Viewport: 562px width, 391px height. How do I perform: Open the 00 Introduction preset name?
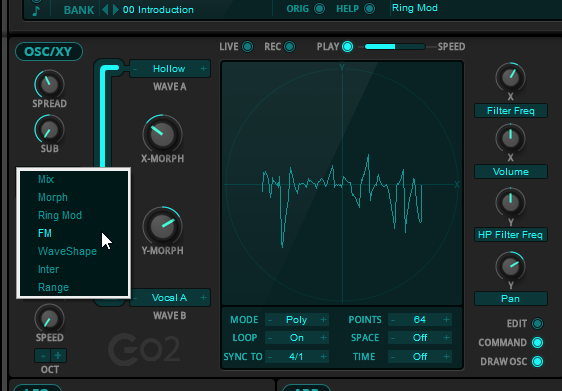(158, 10)
